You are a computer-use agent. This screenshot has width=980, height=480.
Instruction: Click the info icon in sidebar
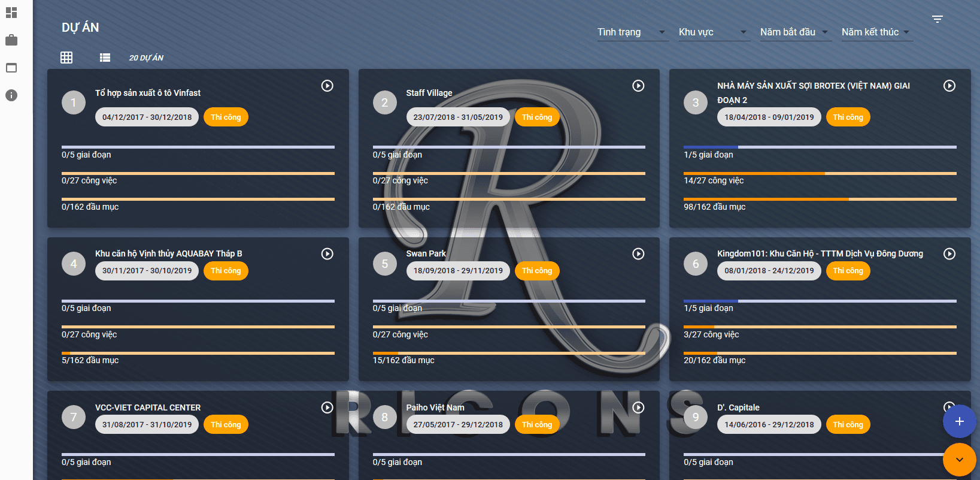(11, 95)
